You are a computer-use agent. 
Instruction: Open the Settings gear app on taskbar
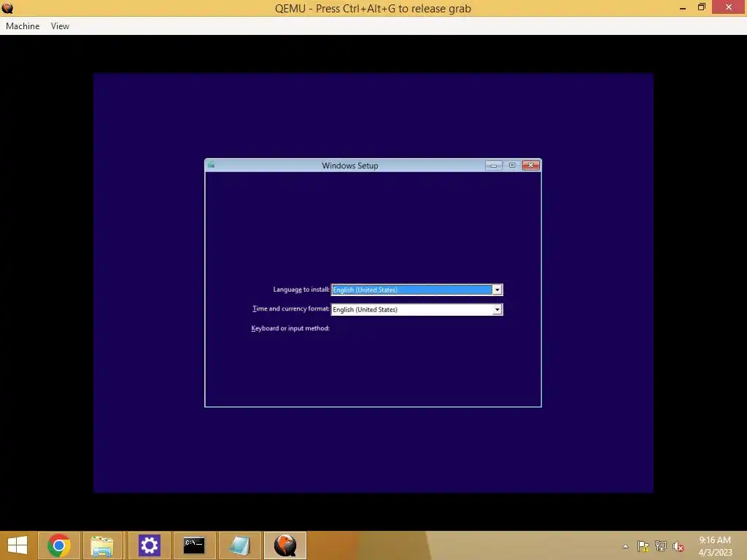click(149, 545)
